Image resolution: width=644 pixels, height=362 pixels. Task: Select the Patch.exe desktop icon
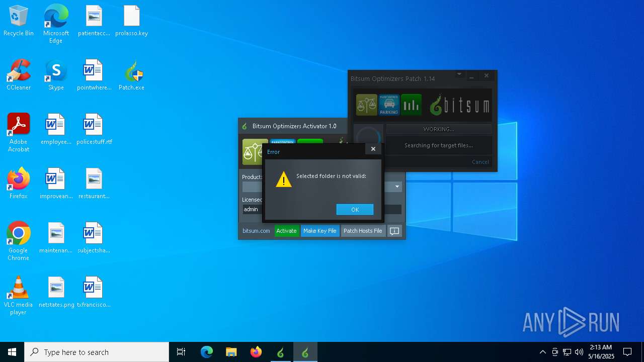(131, 75)
